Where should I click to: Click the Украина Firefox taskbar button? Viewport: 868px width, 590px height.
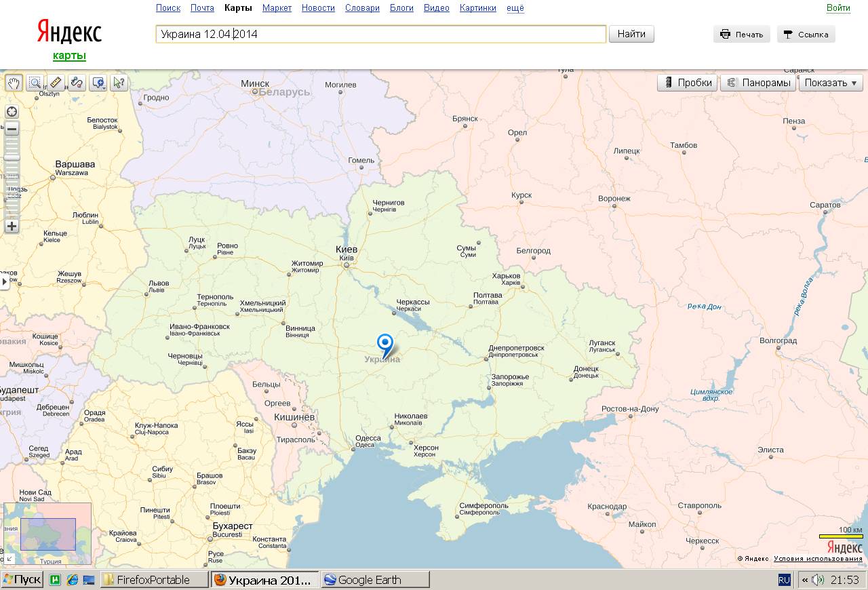(x=264, y=580)
